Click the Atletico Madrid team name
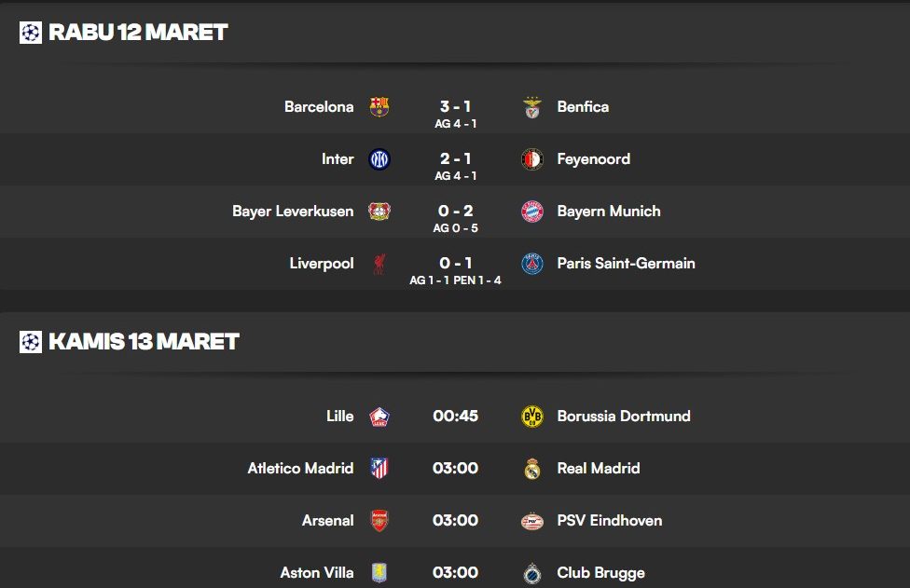 [300, 468]
